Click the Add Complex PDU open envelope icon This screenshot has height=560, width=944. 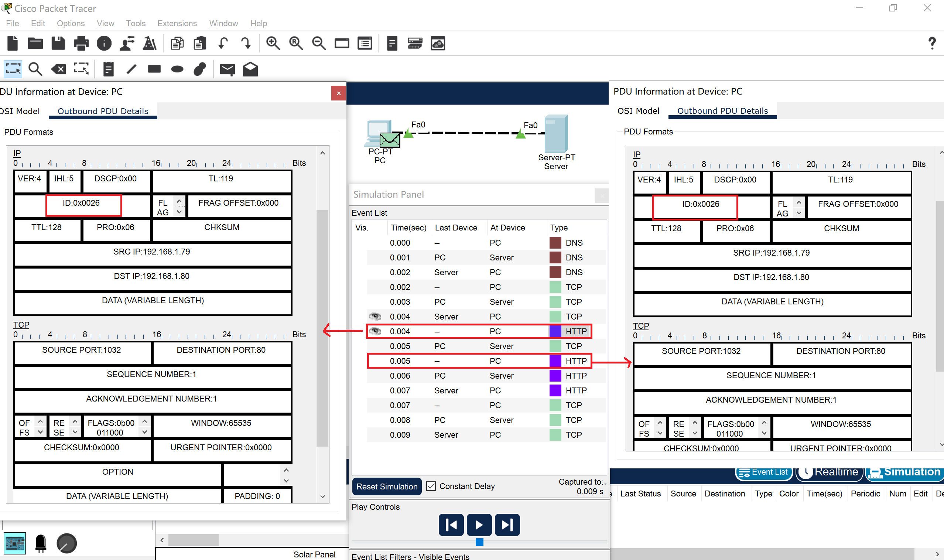250,69
